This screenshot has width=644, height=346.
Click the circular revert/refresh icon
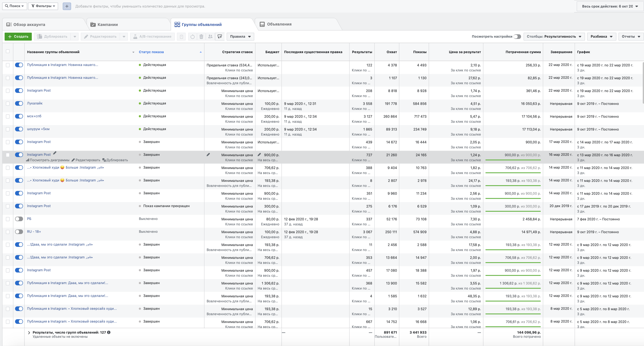click(x=192, y=37)
